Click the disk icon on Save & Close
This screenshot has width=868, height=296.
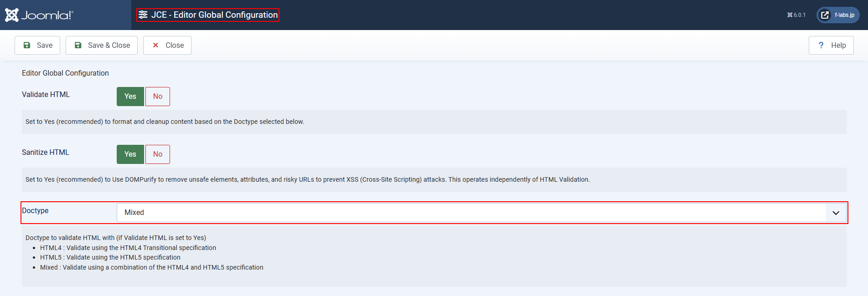tap(78, 45)
